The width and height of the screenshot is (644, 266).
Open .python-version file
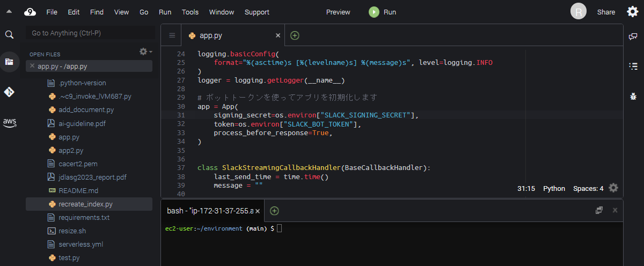coord(82,83)
